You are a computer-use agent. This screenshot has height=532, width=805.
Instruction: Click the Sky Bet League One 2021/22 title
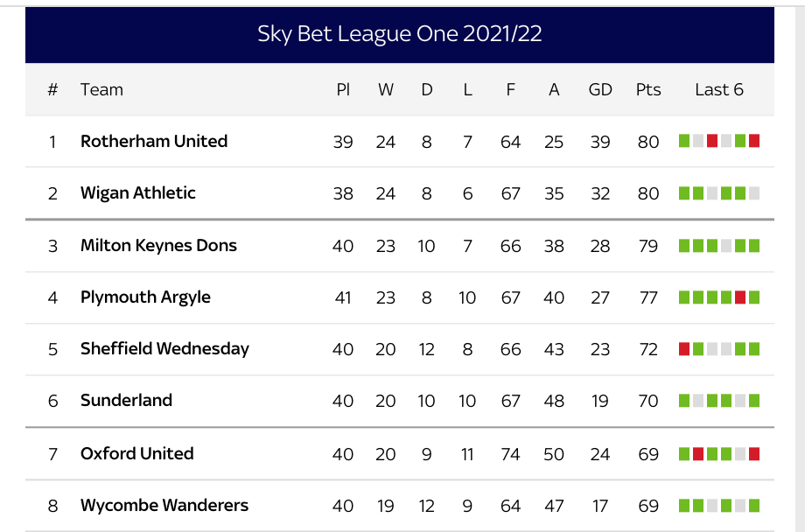(x=400, y=34)
